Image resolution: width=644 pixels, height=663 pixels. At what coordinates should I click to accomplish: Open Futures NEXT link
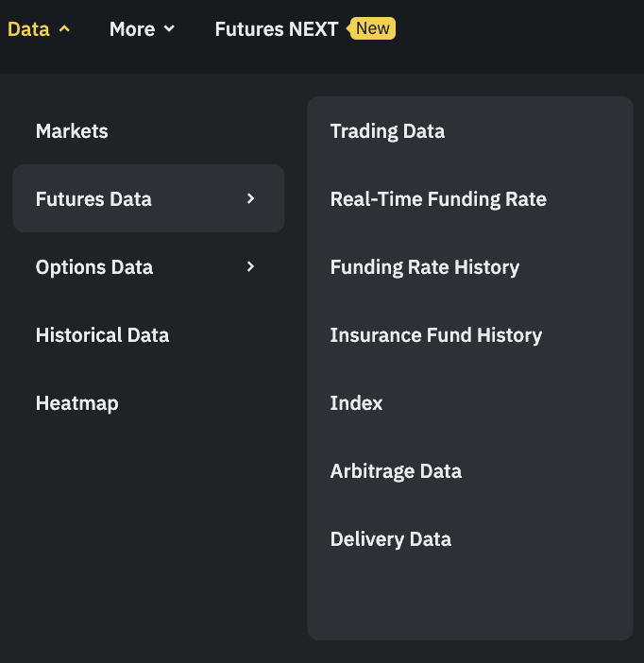276,29
